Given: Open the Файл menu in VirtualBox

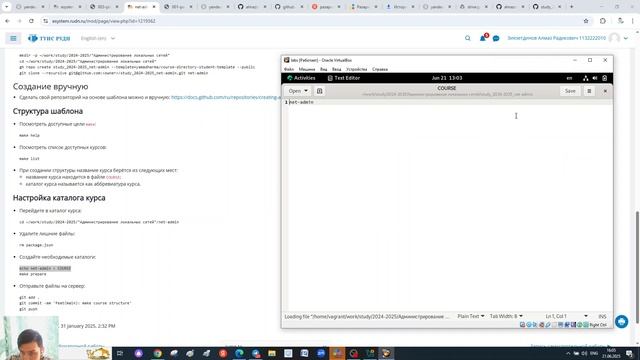Looking at the screenshot, I should click(289, 69).
